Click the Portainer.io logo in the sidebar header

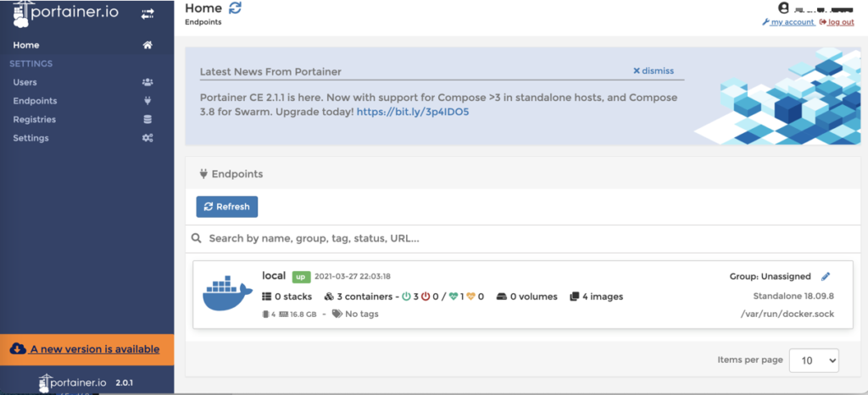click(64, 14)
